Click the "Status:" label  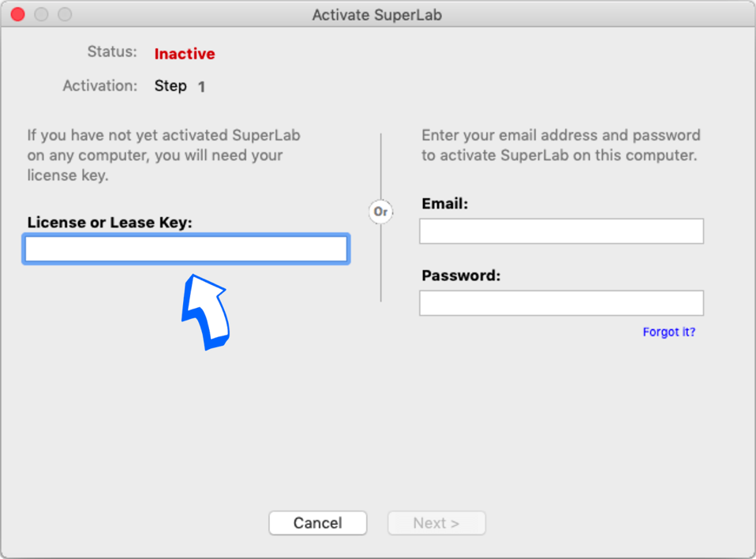tap(112, 53)
